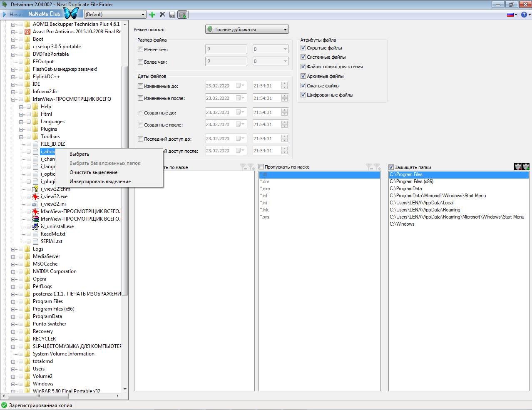Click add-filter icon above skip mask list

(377, 167)
